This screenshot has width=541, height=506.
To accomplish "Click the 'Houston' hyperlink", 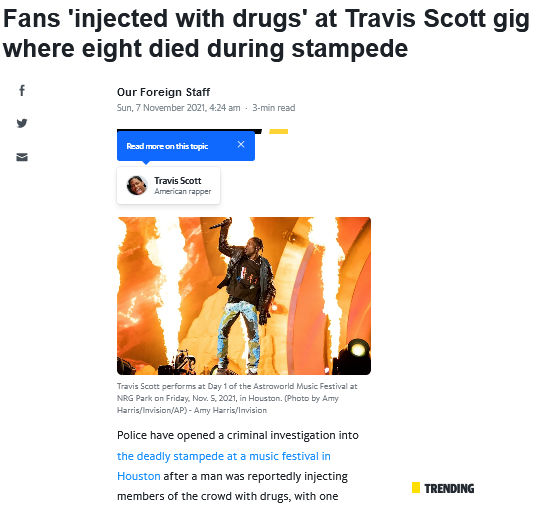I will (x=139, y=476).
